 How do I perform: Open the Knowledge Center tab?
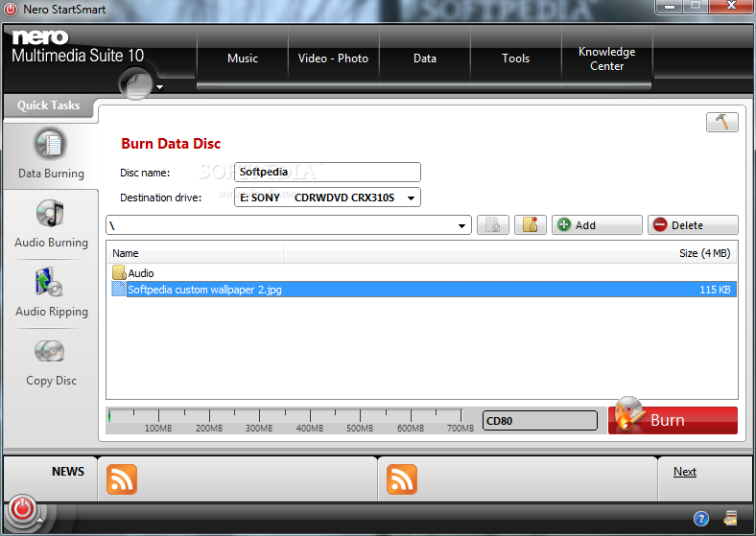pyautogui.click(x=607, y=58)
